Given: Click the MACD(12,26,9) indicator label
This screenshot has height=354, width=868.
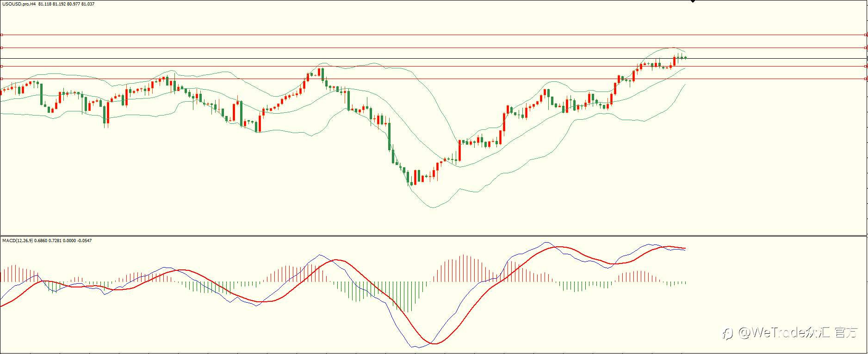Looking at the screenshot, I should pyautogui.click(x=18, y=240).
